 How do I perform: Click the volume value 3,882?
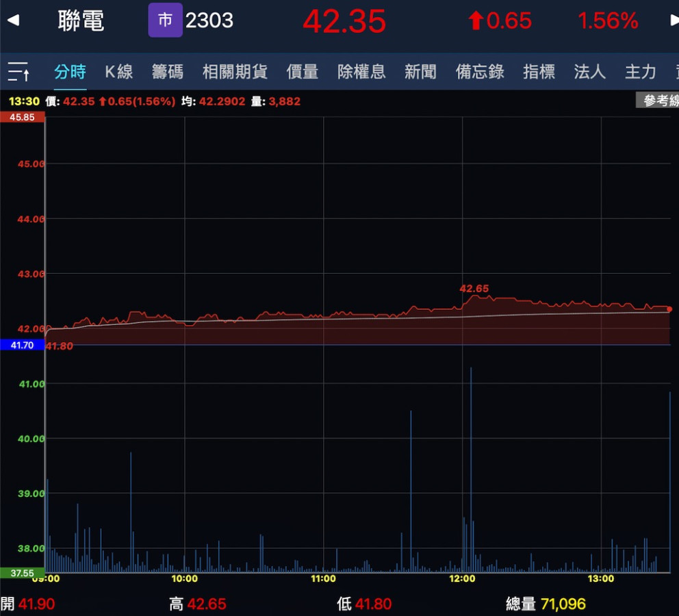click(285, 101)
